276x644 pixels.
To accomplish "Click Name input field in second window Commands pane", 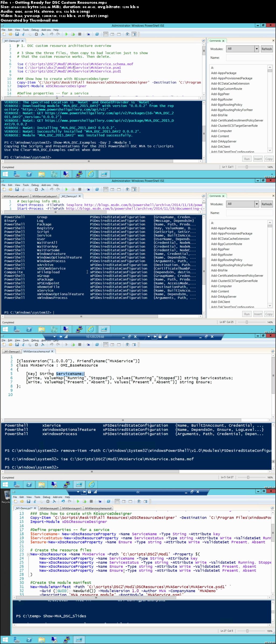I will coord(249,213).
